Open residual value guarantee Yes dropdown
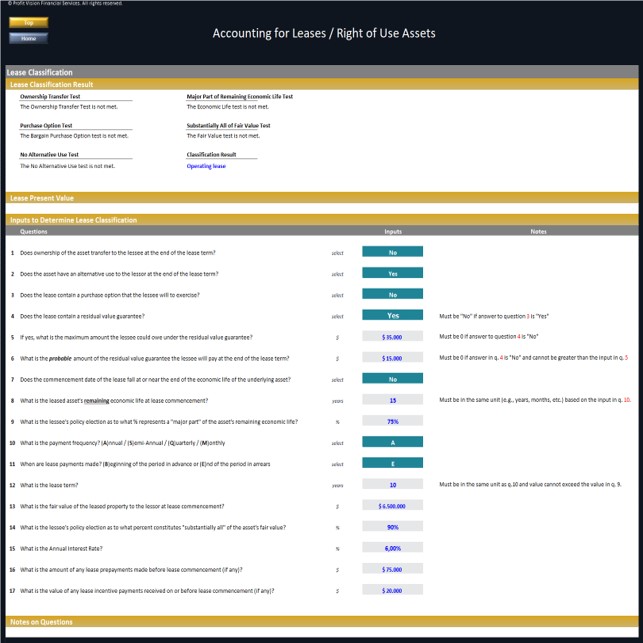Viewport: 643px width, 643px height. pos(392,315)
